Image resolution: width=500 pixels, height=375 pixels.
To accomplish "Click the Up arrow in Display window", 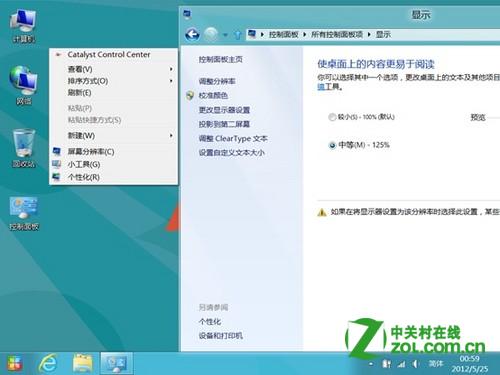I will pyautogui.click(x=237, y=35).
